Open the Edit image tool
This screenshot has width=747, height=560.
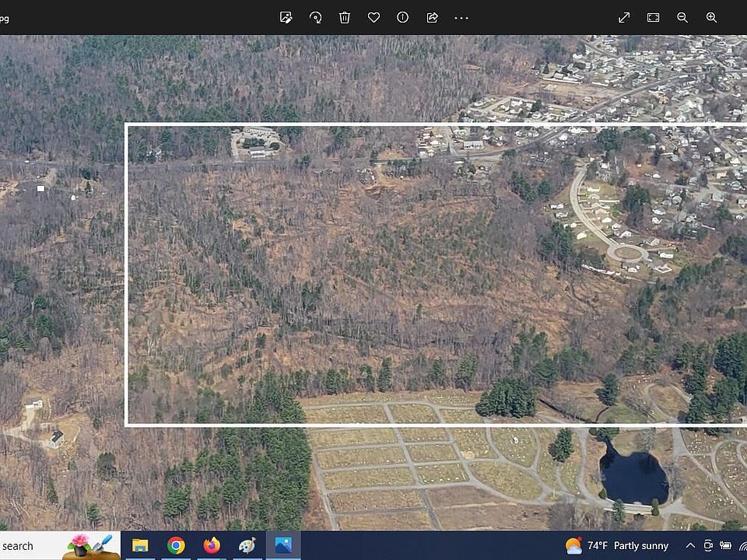pyautogui.click(x=286, y=17)
